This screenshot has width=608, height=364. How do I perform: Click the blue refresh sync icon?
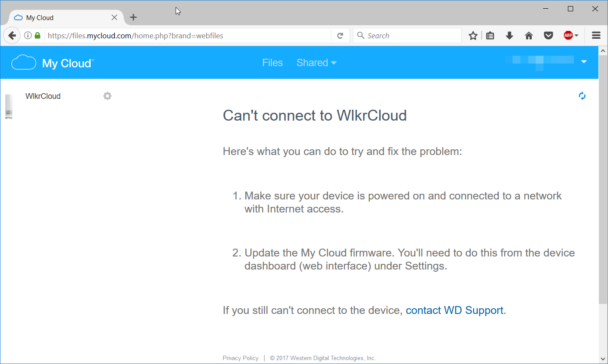point(582,96)
